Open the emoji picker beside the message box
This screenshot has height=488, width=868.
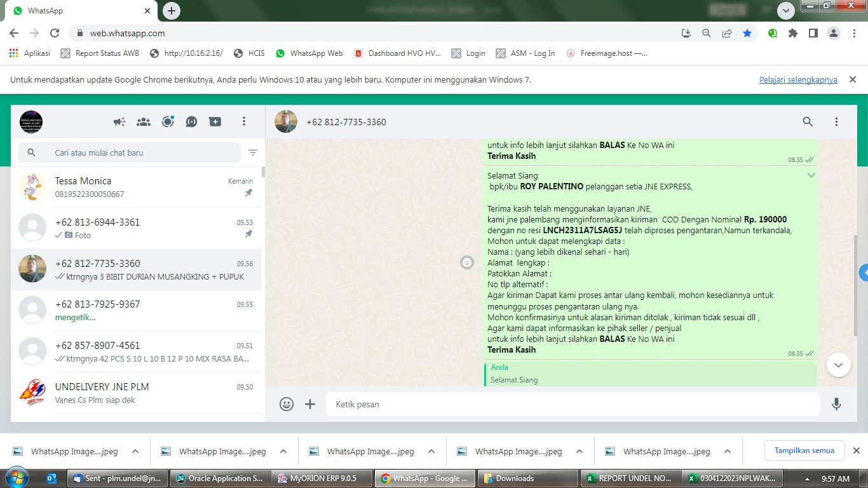click(x=287, y=404)
